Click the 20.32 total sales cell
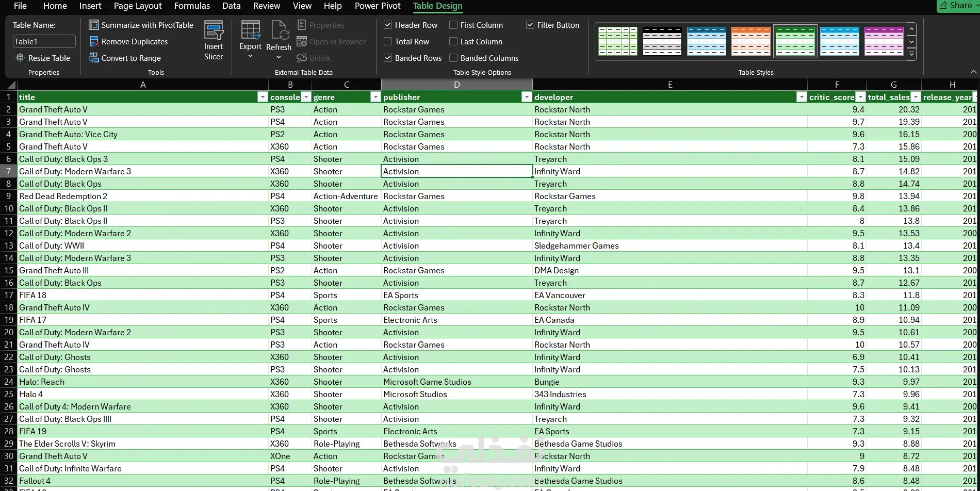The width and height of the screenshot is (980, 491). point(894,109)
